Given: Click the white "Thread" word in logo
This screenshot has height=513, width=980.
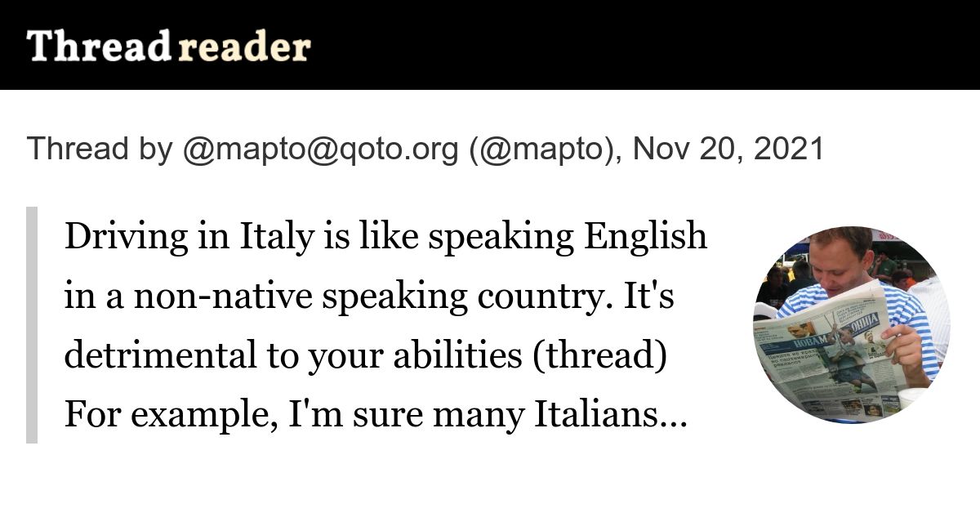Looking at the screenshot, I should click(98, 47).
